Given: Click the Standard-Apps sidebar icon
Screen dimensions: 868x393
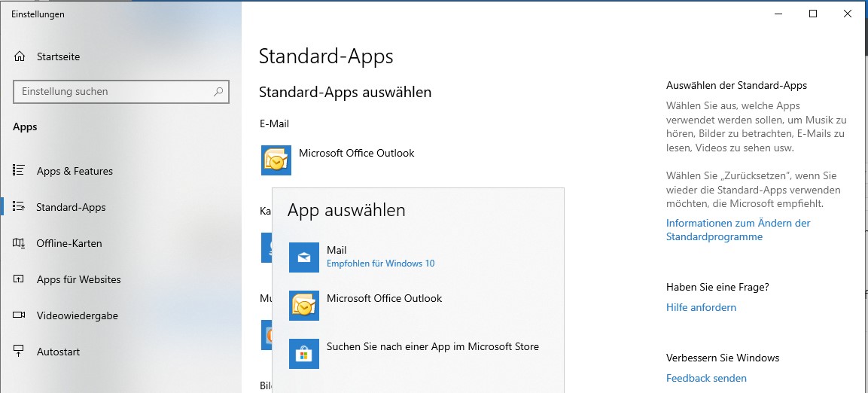Looking at the screenshot, I should [x=18, y=207].
